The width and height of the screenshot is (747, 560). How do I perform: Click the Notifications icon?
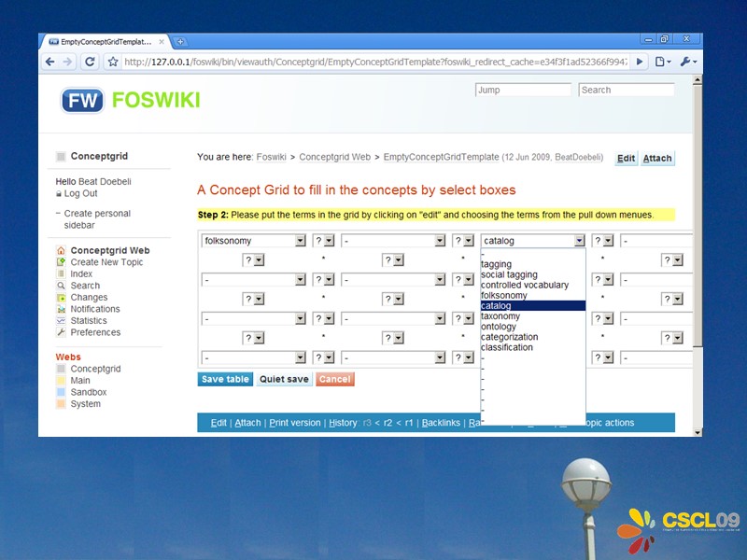(x=62, y=309)
